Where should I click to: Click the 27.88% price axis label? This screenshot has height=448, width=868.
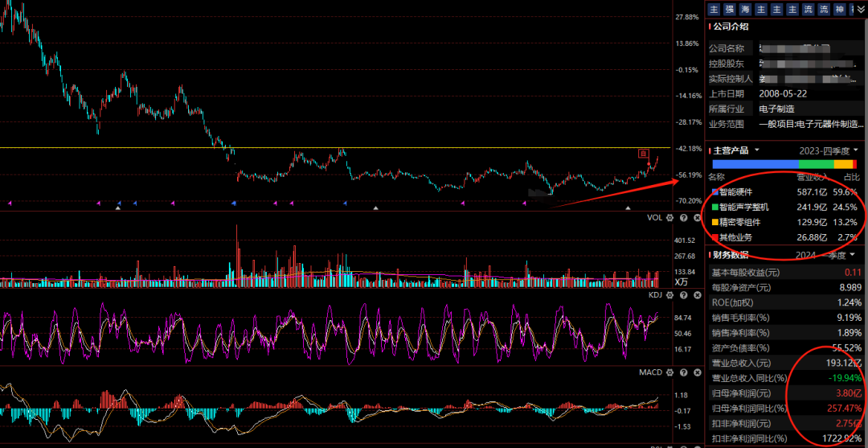[x=687, y=17]
